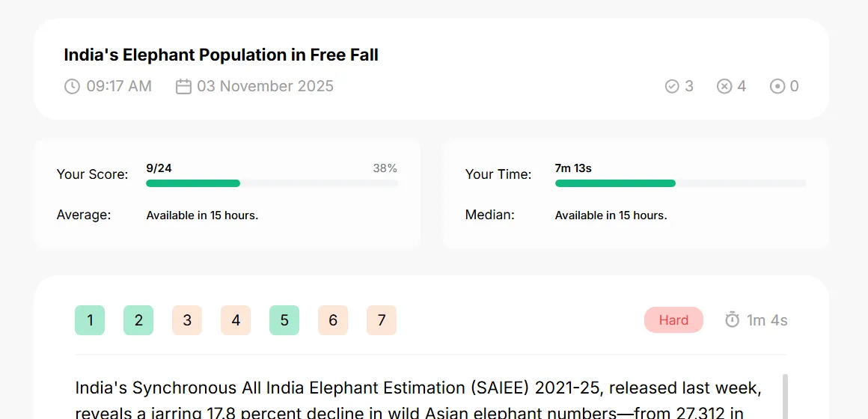Click the correct answers checkmark icon
Image resolution: width=868 pixels, height=419 pixels.
(672, 86)
